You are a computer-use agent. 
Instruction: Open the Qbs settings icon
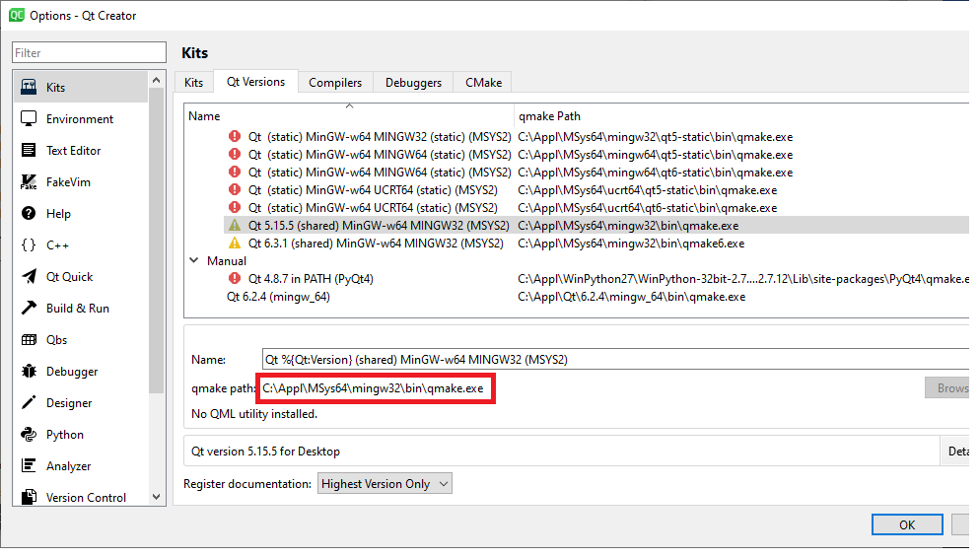pos(29,339)
